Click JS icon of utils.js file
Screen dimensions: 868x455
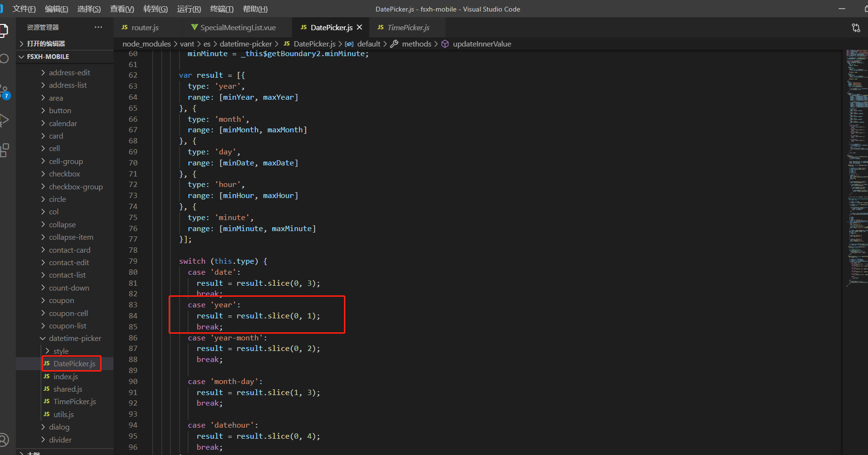coord(46,414)
